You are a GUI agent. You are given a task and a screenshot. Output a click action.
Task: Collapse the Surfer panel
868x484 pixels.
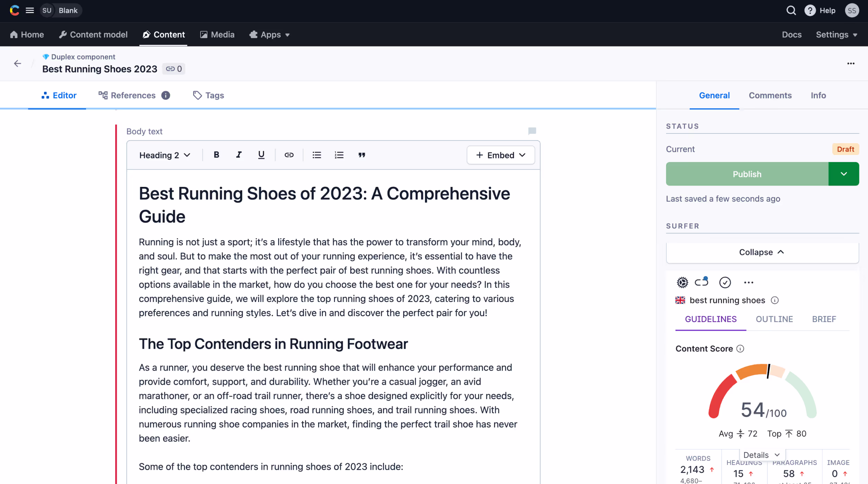(762, 252)
